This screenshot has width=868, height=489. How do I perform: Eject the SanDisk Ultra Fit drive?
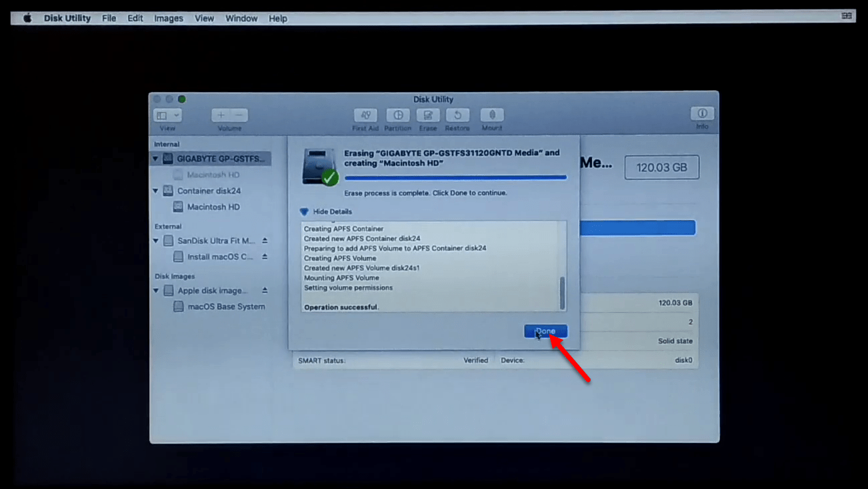click(x=265, y=241)
